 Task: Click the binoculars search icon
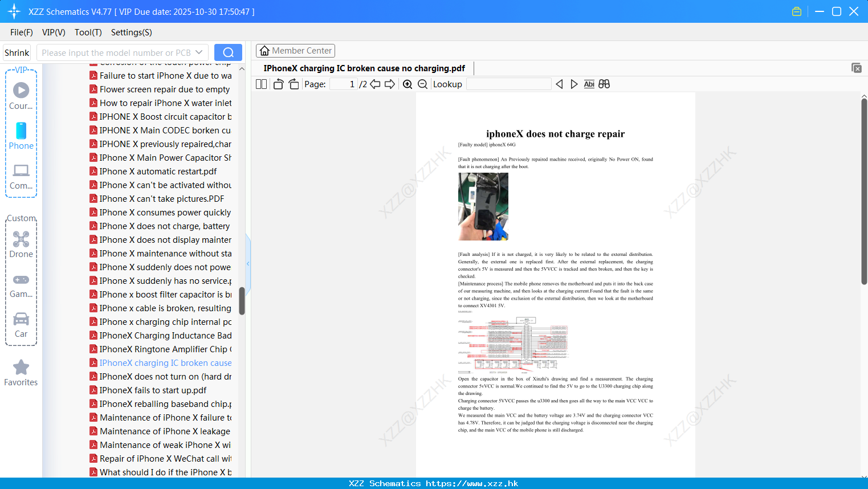(x=604, y=84)
